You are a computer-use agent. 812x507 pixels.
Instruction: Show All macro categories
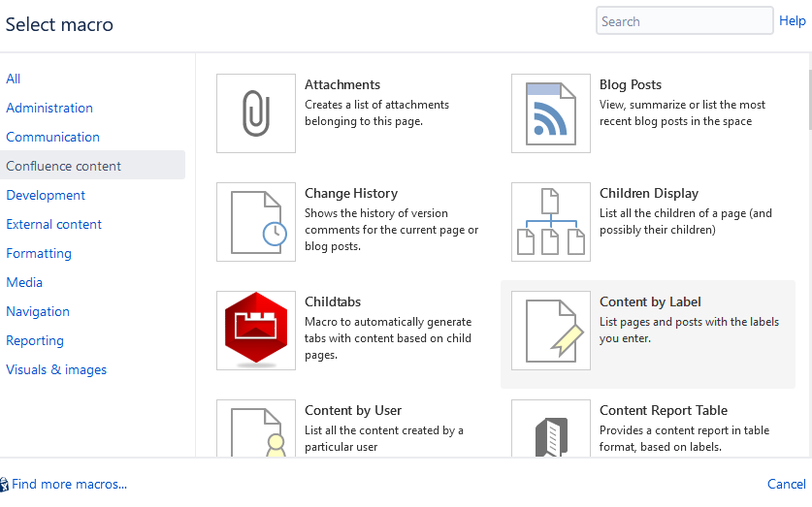pos(13,79)
